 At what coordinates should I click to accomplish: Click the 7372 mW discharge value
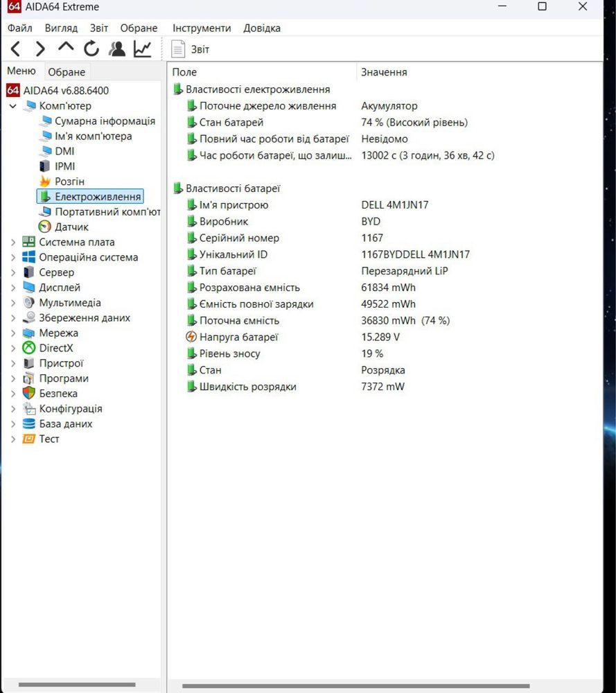(382, 386)
